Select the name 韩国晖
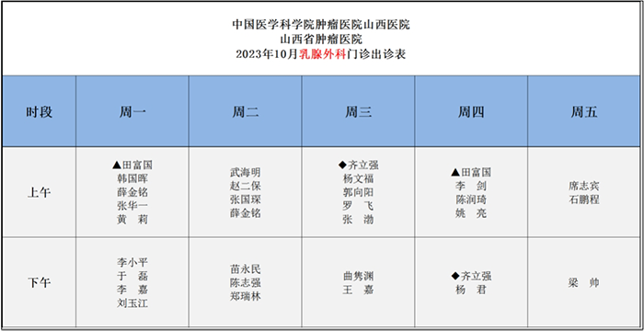Screen dimensions: 644x331 (x=132, y=179)
